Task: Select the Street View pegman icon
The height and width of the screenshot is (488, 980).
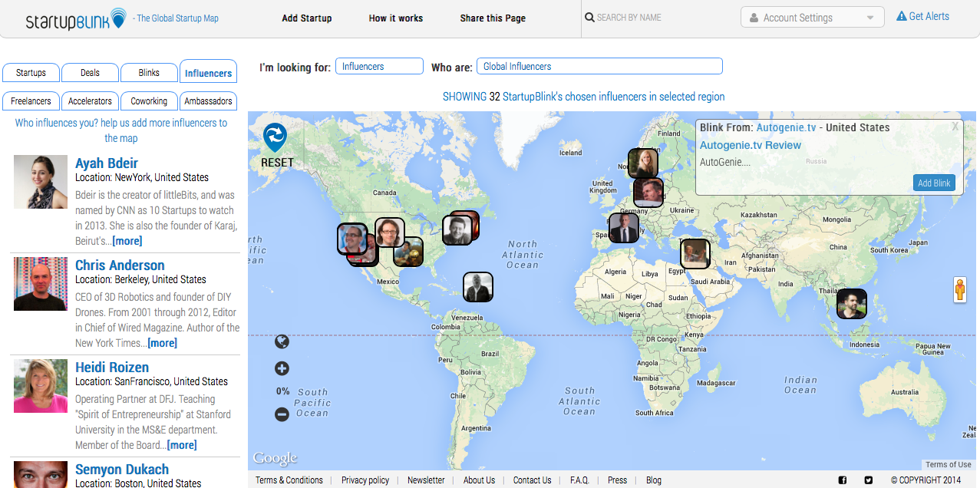Action: 959,290
